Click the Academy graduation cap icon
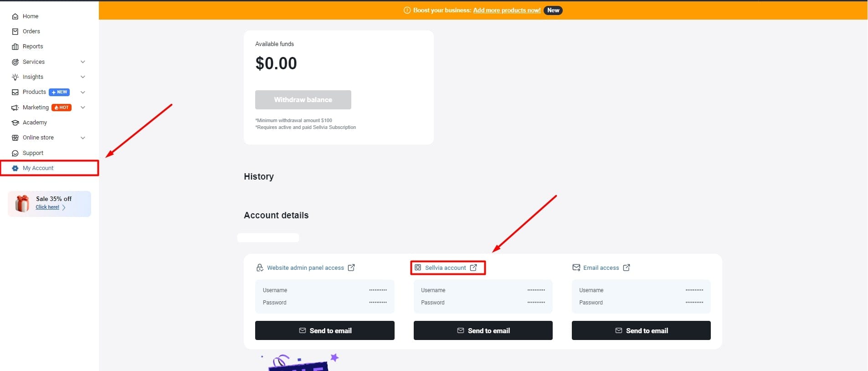This screenshot has height=371, width=868. tap(15, 123)
